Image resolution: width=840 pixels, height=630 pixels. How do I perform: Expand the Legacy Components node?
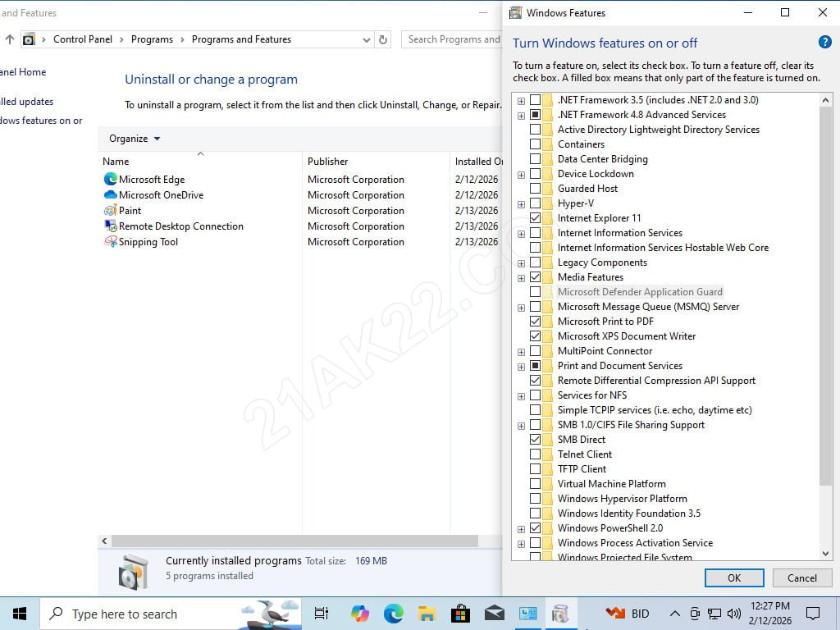[521, 263]
